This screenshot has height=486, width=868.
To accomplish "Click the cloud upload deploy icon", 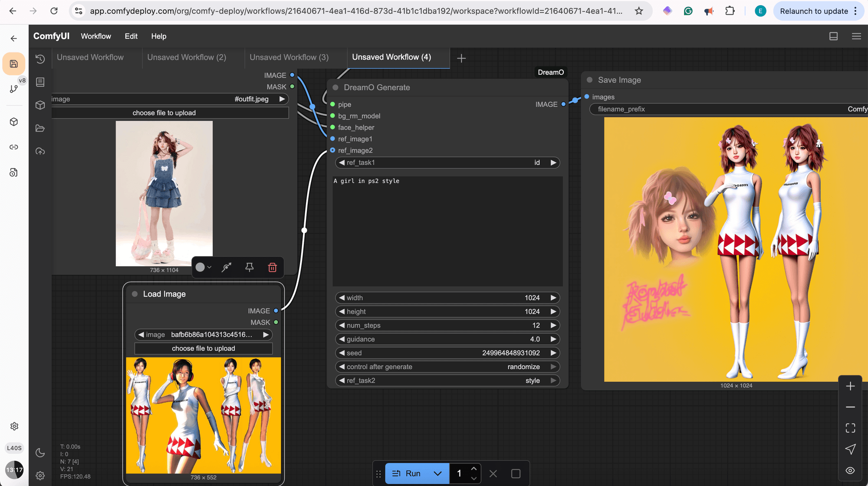I will point(40,151).
